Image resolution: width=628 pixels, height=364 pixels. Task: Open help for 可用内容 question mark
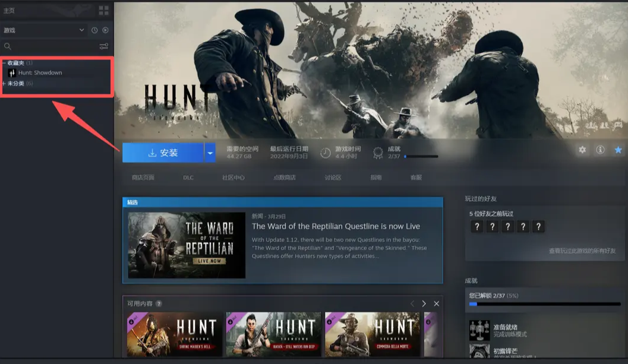[x=159, y=303]
